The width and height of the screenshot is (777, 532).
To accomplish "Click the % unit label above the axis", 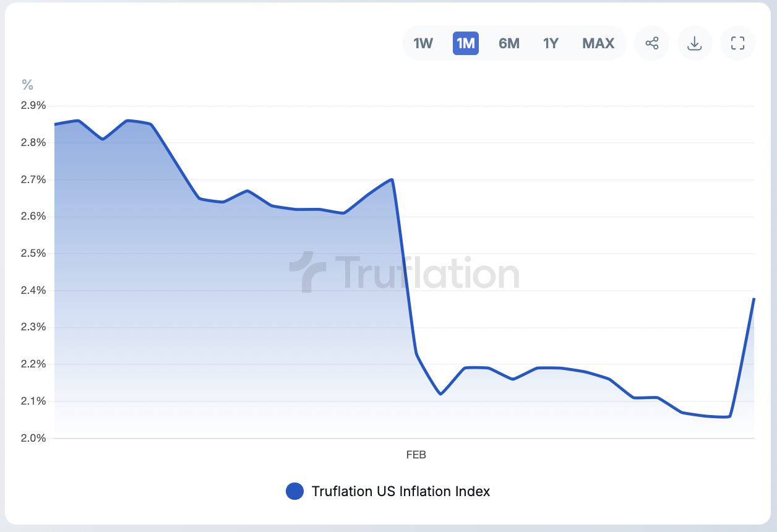I will tap(27, 84).
